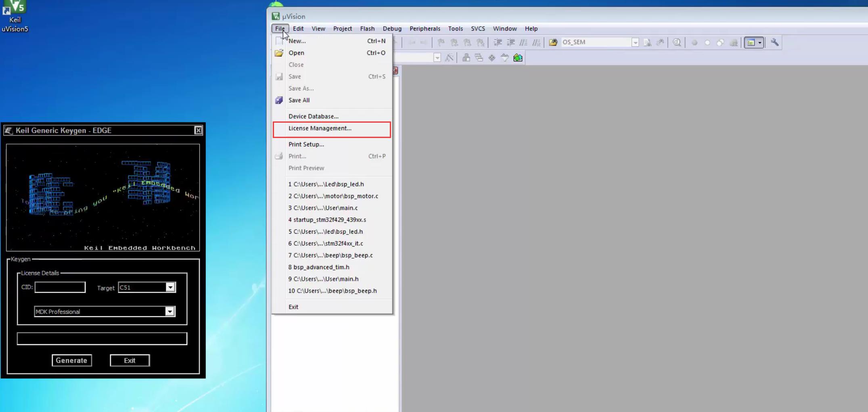Open recent file 10 beep\bsp_beep.h
This screenshot has height=412, width=868.
pos(332,291)
